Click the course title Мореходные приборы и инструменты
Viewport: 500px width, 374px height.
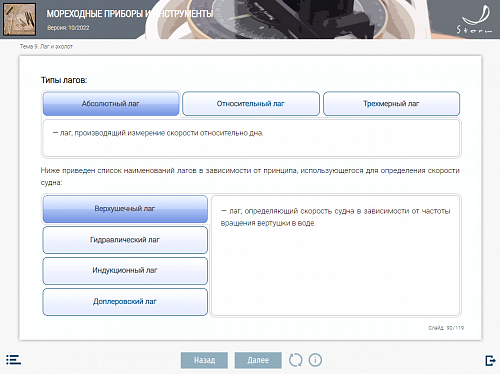point(130,14)
